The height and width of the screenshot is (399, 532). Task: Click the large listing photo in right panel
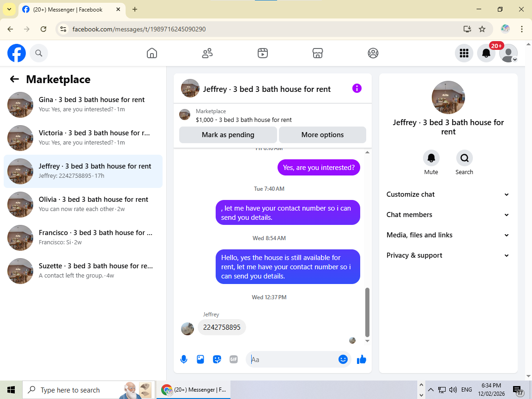click(448, 97)
